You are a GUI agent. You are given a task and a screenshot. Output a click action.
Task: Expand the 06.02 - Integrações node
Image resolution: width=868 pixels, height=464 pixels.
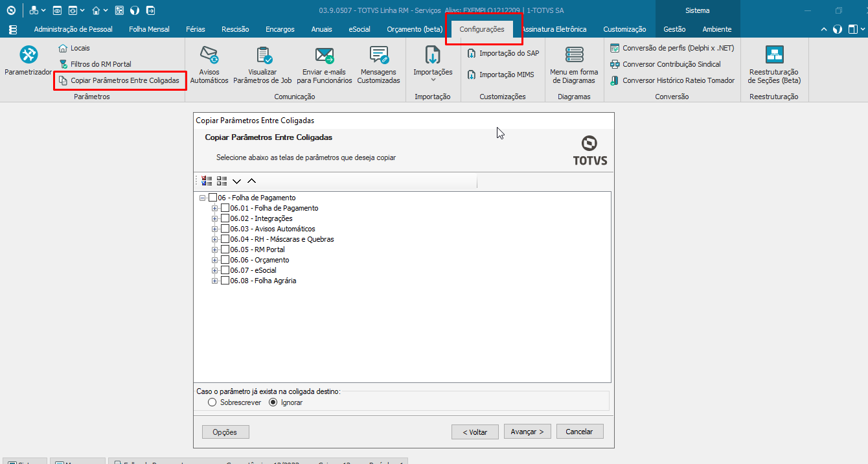215,218
